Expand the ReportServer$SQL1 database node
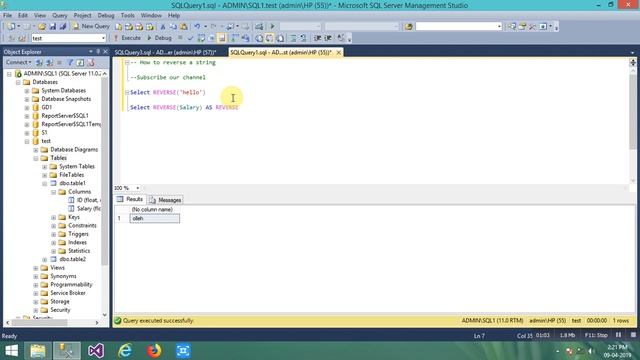Screen dimensions: 640x360 (x=27, y=116)
